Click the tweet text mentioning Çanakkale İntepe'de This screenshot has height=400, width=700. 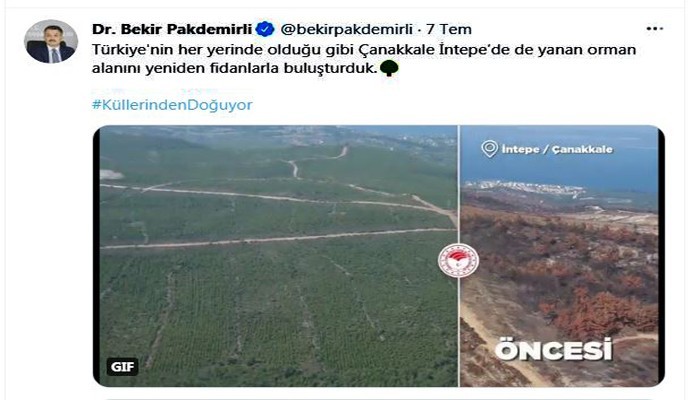pyautogui.click(x=364, y=50)
